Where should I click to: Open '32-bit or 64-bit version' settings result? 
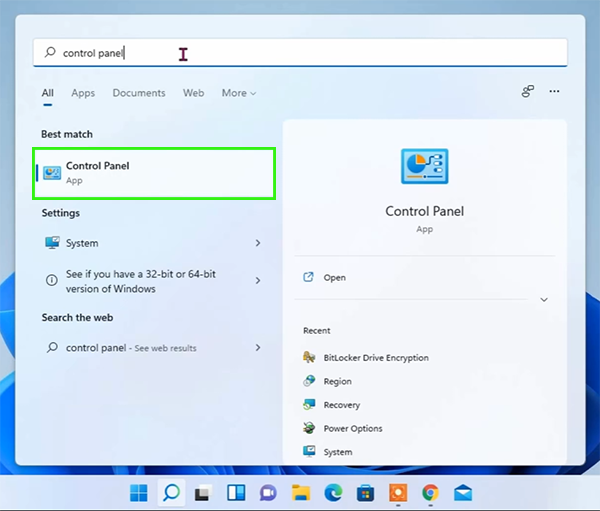click(x=154, y=281)
